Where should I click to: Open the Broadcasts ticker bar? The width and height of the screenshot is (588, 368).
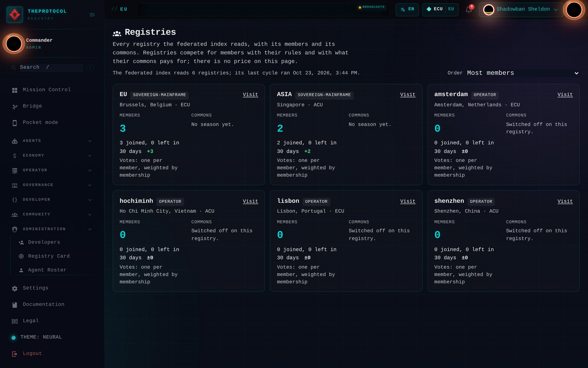pyautogui.click(x=263, y=10)
